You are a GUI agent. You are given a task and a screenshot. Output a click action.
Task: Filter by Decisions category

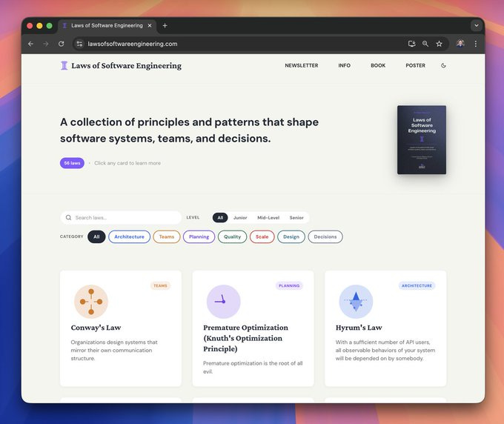click(325, 236)
